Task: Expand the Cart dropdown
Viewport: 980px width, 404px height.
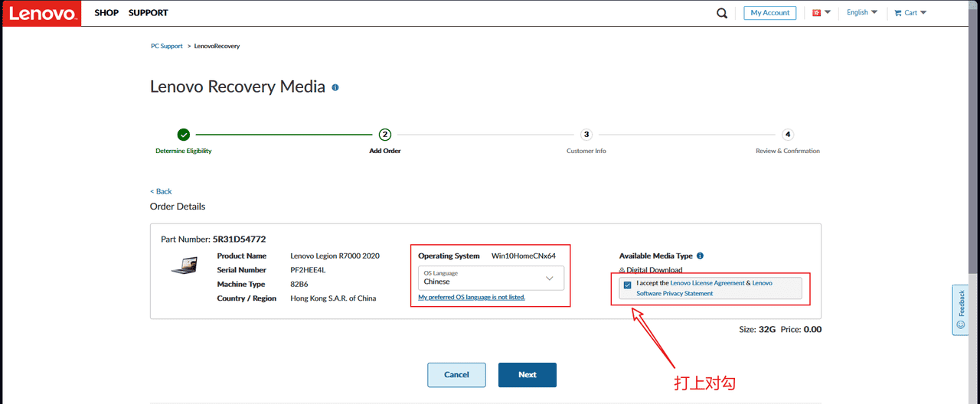Action: click(910, 13)
